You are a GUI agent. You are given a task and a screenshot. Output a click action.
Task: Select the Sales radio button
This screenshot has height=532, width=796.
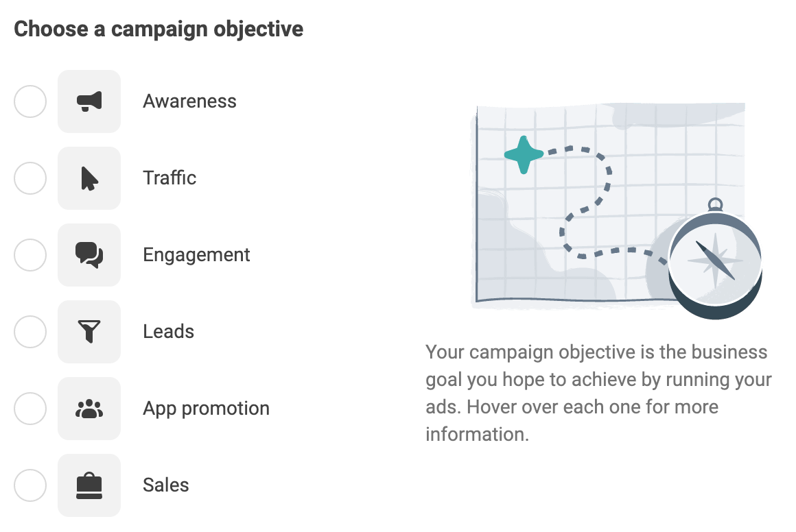(30, 485)
